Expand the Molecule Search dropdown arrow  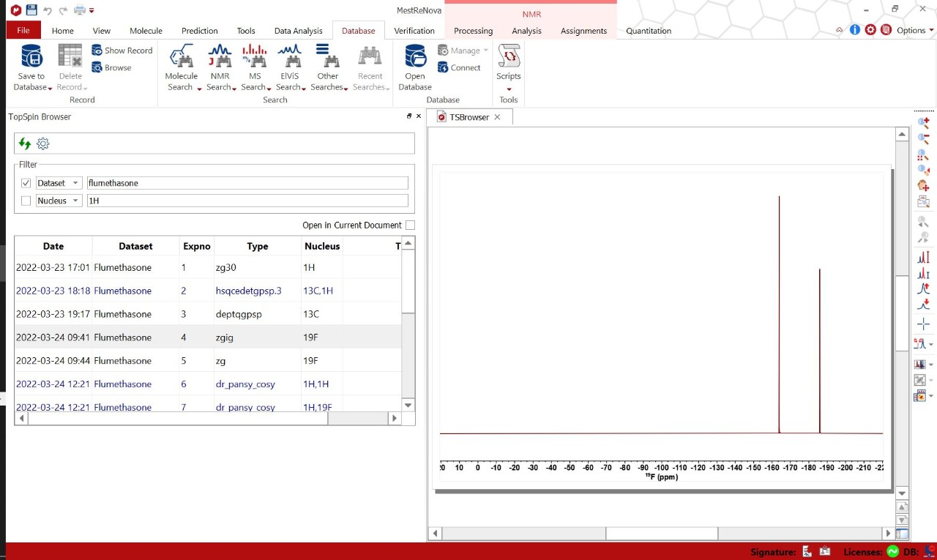(199, 89)
